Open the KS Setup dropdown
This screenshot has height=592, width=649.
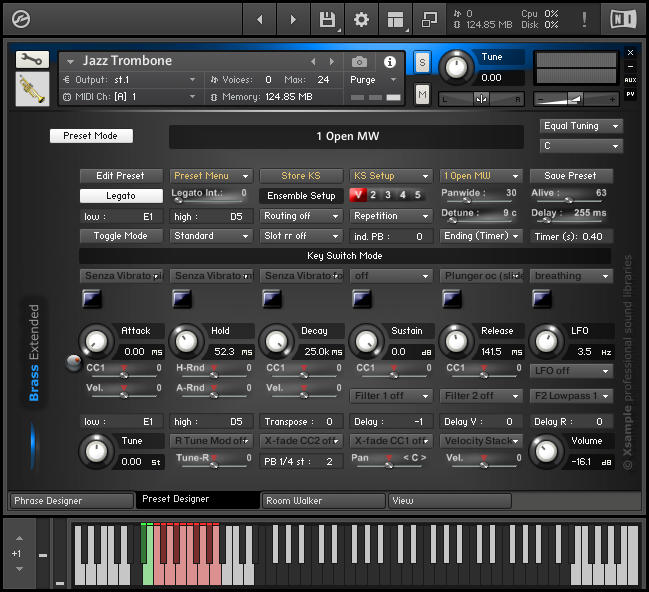coord(391,176)
